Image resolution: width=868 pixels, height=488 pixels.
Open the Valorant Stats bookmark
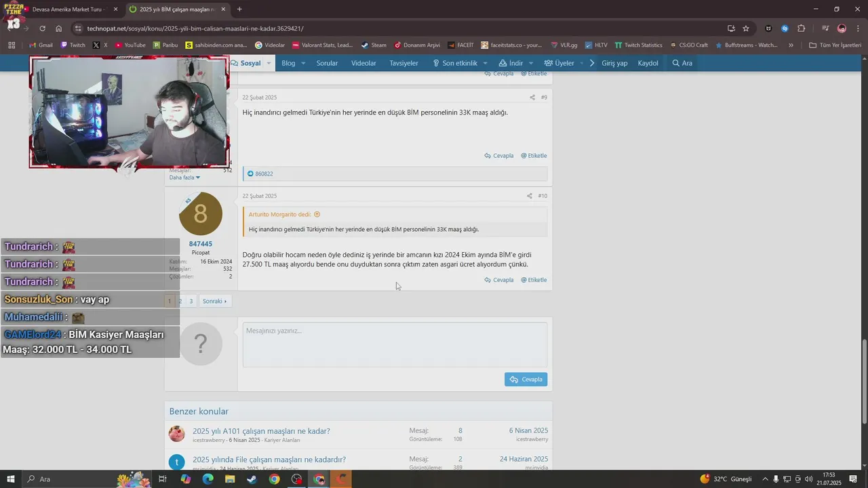[x=323, y=45]
